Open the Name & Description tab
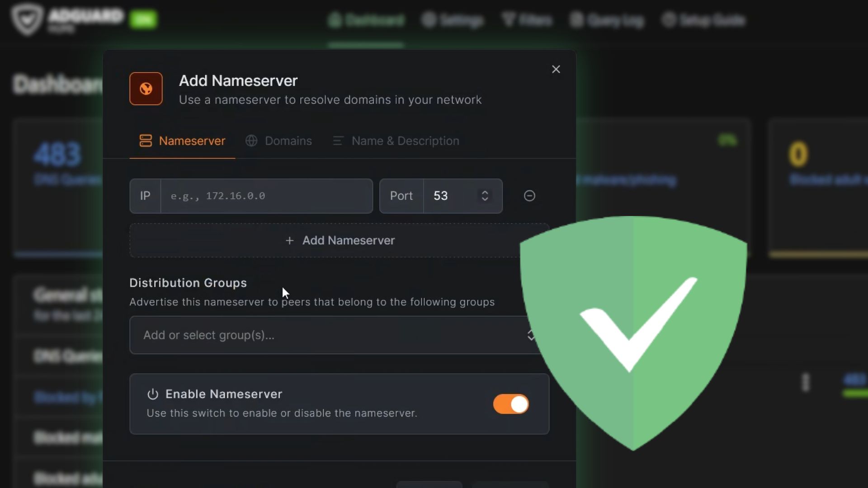The height and width of the screenshot is (488, 868). tap(396, 141)
